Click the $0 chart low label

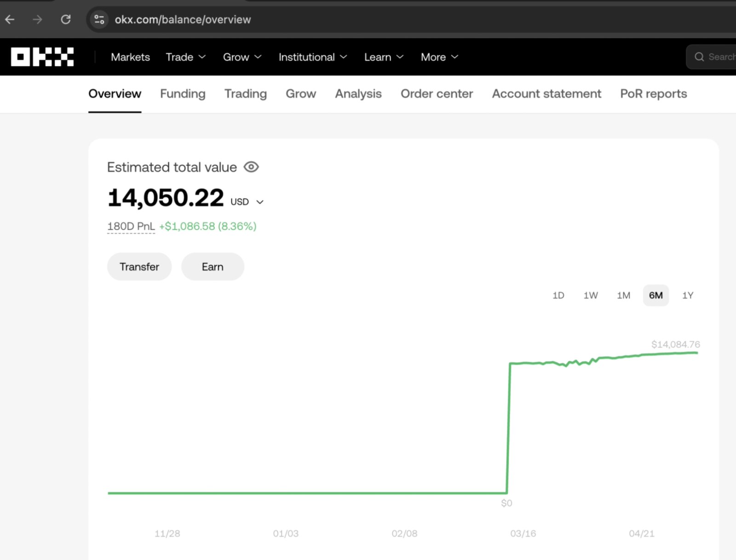click(506, 503)
